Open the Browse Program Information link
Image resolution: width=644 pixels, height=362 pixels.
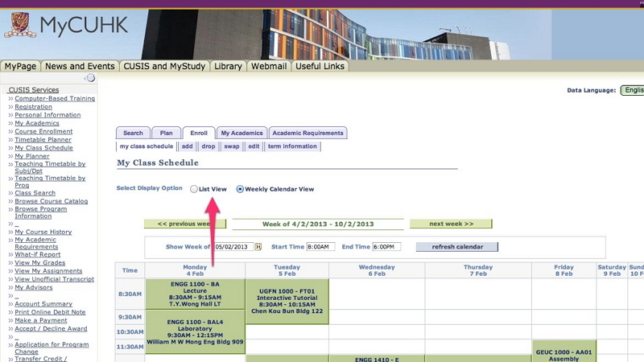[41, 212]
